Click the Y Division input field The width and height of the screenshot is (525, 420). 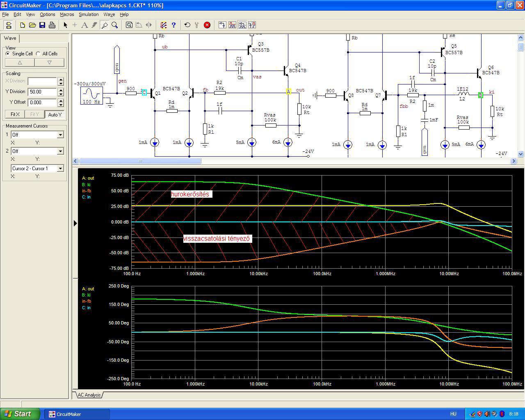(x=42, y=92)
